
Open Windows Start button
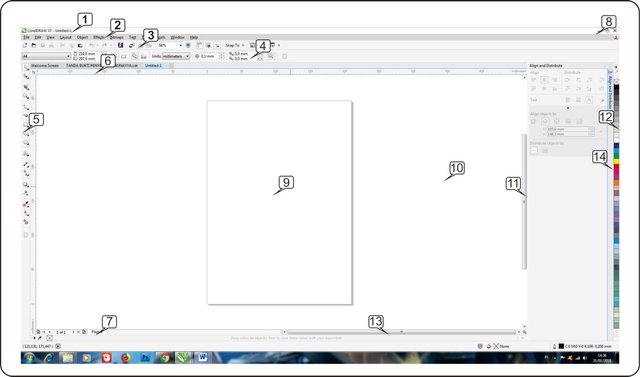click(29, 358)
